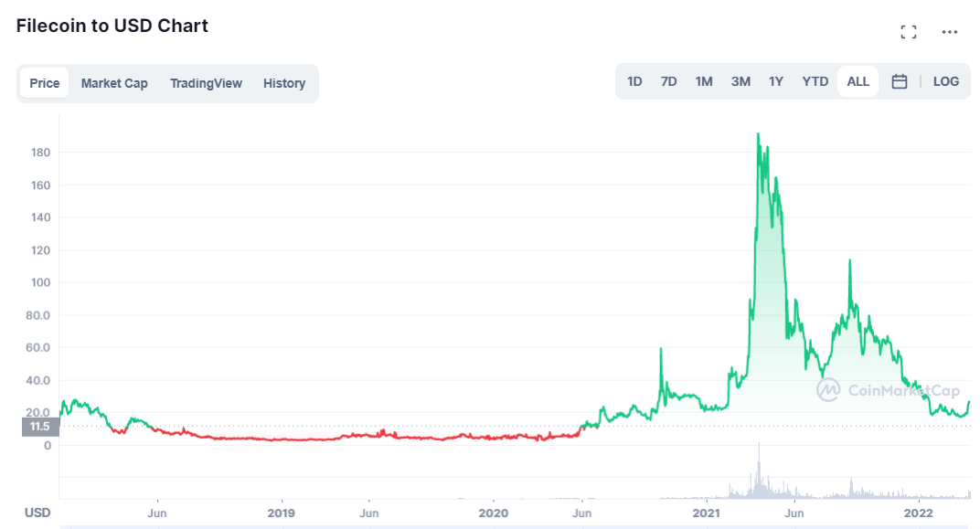
Task: Click the chart's peak near 180
Action: [758, 135]
